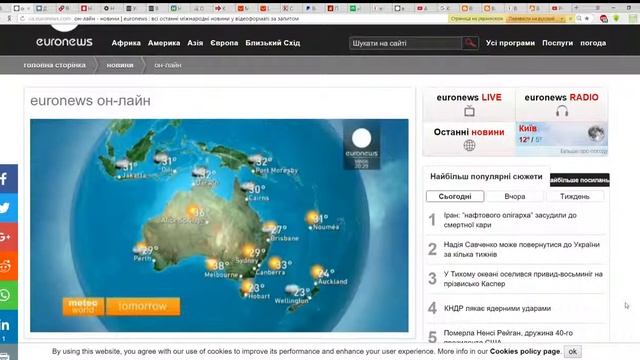Open a new browser tab with plus button
Viewport: 640px width, 360px height.
tap(576, 8)
